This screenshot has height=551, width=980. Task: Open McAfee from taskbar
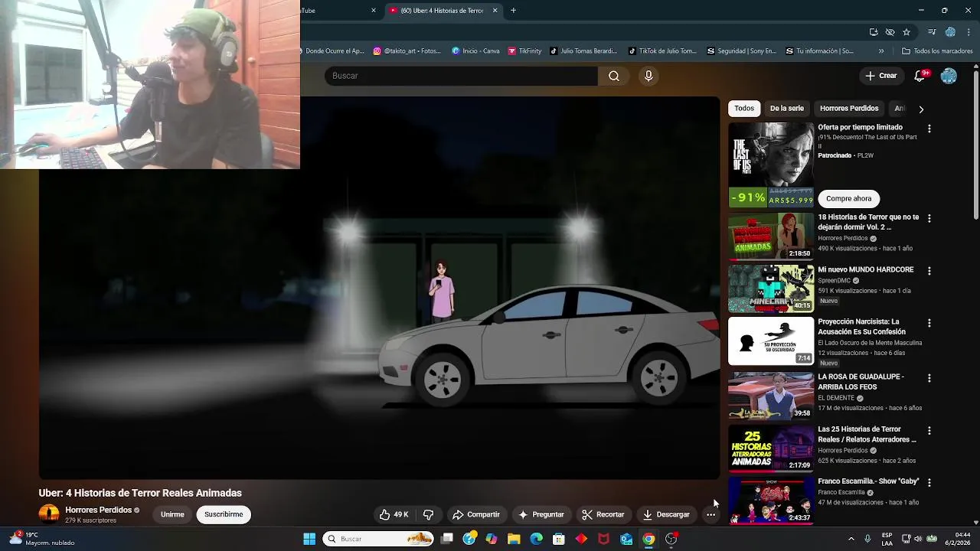[604, 539]
